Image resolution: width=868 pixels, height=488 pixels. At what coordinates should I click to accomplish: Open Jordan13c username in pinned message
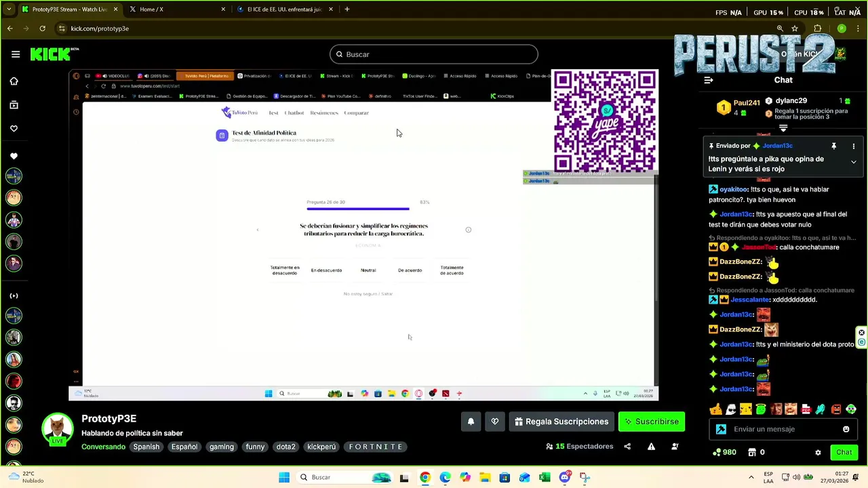point(777,146)
